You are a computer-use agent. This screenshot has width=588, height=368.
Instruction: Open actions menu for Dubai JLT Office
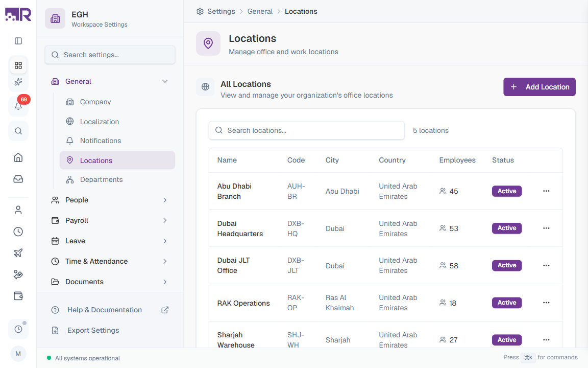click(x=546, y=265)
